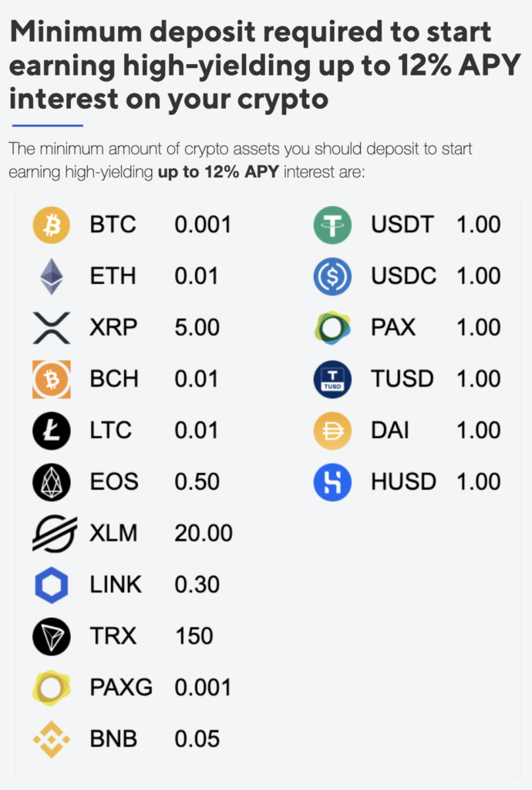Select the TRX 150 deposit amount

pos(194,636)
